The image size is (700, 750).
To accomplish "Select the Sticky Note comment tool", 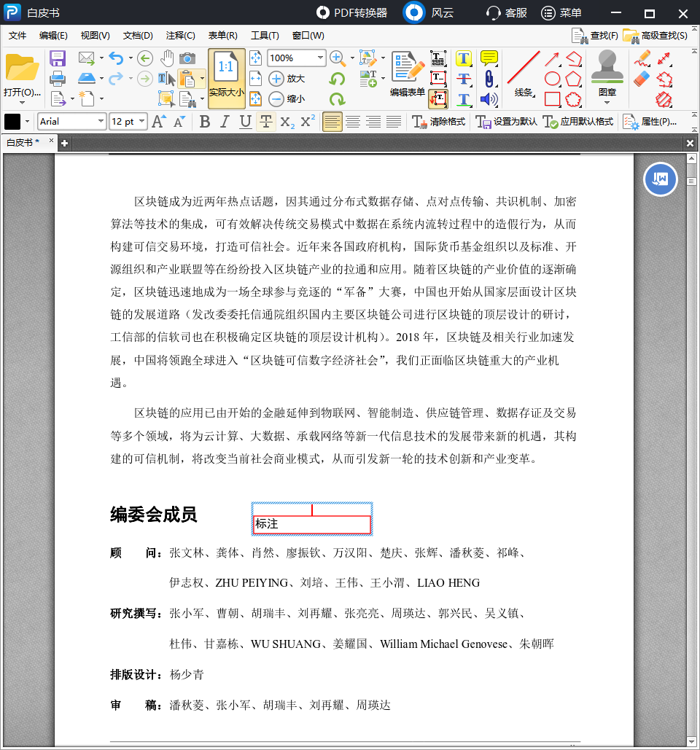I will (489, 58).
